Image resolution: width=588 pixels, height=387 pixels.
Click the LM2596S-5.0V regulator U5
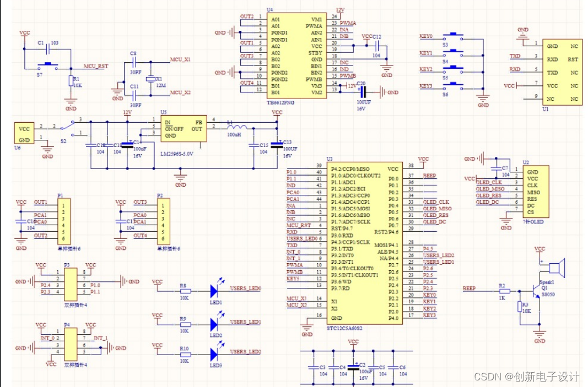[184, 128]
